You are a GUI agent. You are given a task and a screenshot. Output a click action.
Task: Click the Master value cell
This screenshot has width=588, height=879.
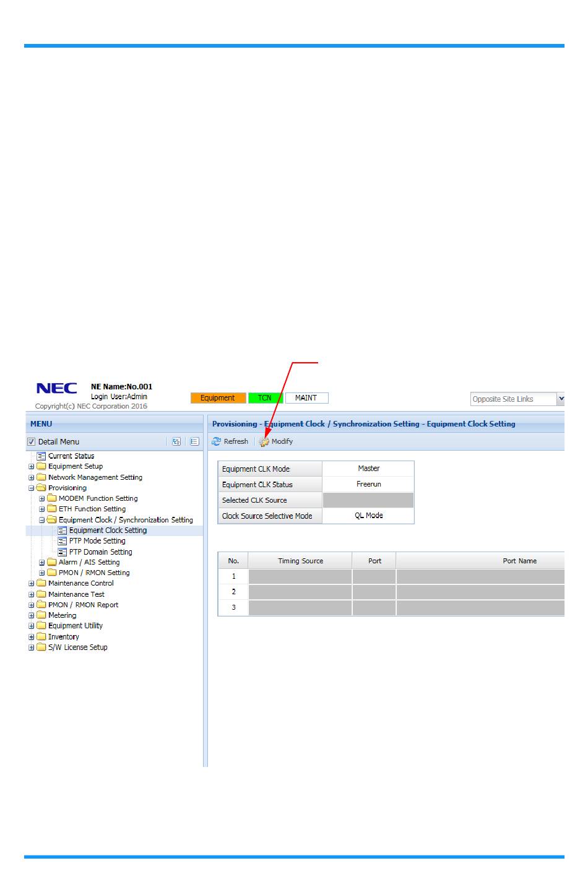click(368, 469)
